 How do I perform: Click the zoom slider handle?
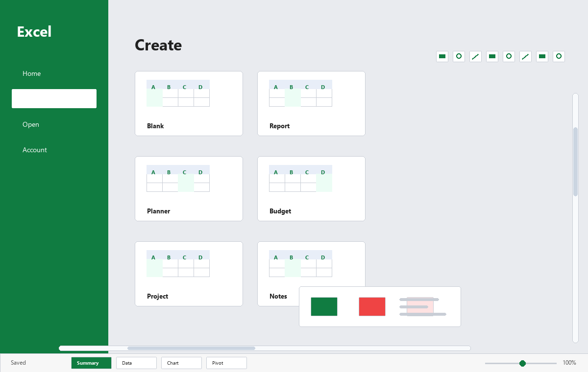(522, 363)
